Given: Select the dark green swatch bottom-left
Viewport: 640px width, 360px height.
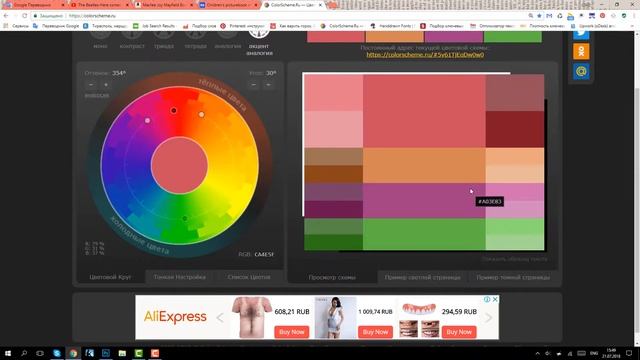Looking at the screenshot, I should 333,242.
